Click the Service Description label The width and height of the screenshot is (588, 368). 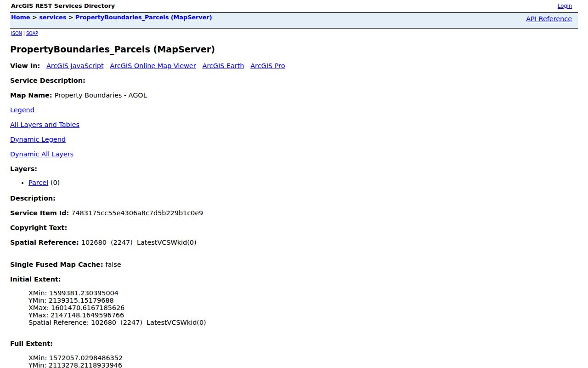click(x=48, y=80)
